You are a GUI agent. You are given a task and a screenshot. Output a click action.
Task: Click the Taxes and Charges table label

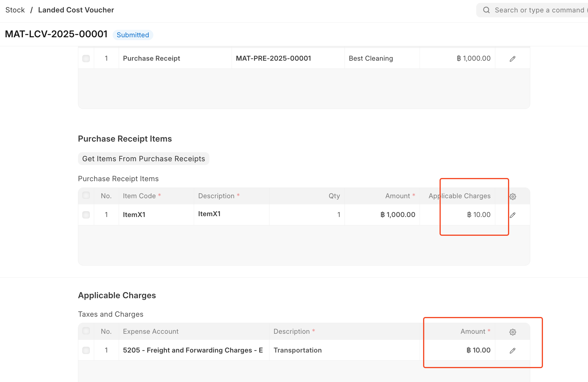click(x=111, y=314)
